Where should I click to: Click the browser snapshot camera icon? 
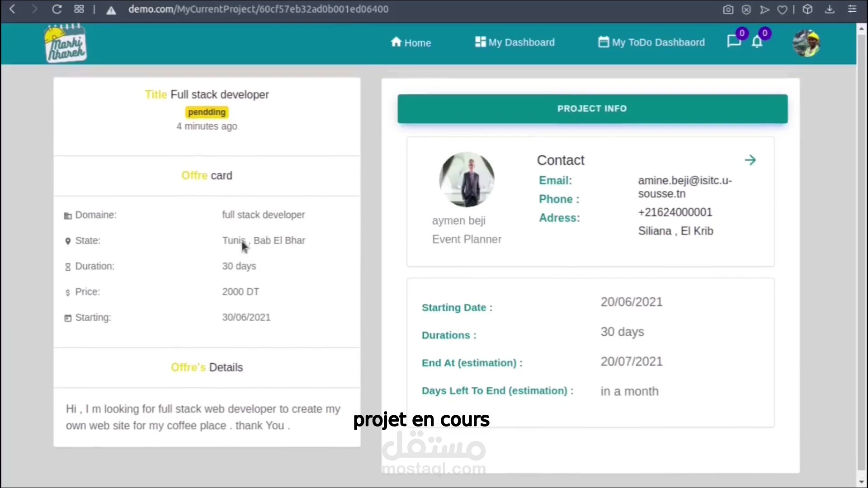click(x=728, y=9)
